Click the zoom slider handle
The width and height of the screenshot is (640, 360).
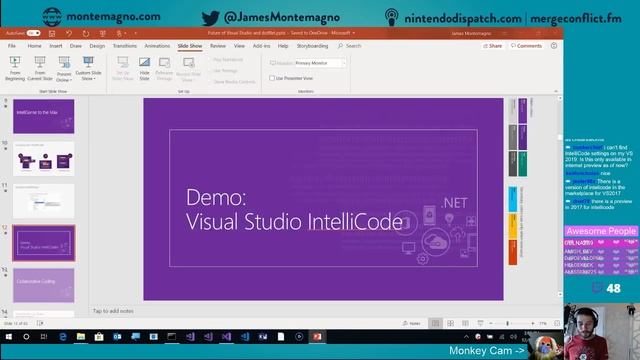(x=507, y=323)
